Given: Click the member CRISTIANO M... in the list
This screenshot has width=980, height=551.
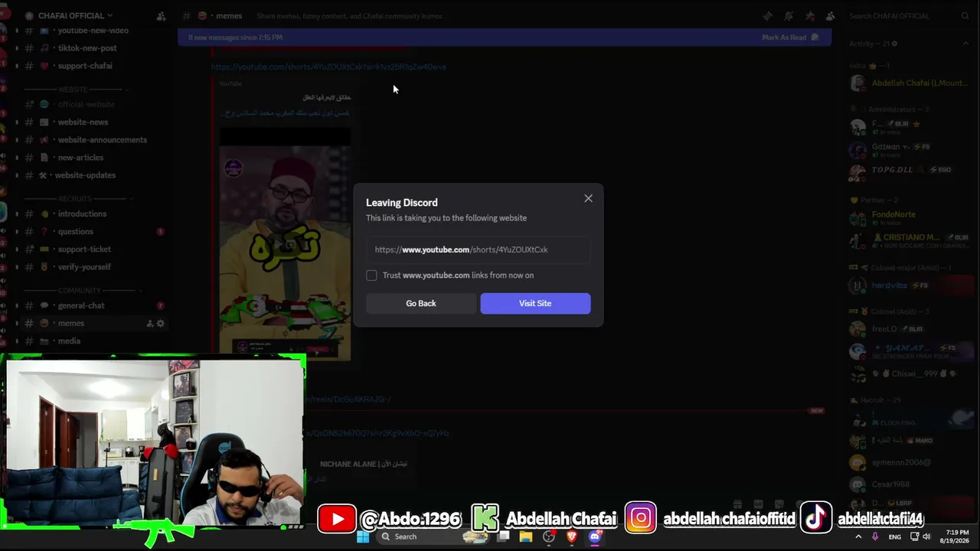Looking at the screenshot, I should (x=910, y=240).
